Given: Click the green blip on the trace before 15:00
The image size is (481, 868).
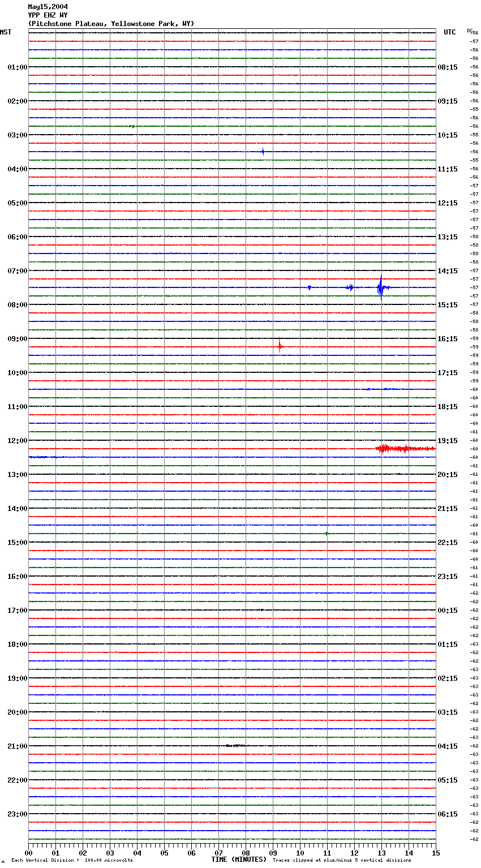Looking at the screenshot, I should [x=327, y=533].
